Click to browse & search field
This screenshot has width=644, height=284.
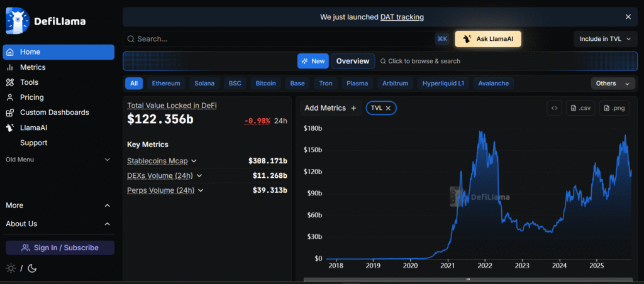[420, 61]
